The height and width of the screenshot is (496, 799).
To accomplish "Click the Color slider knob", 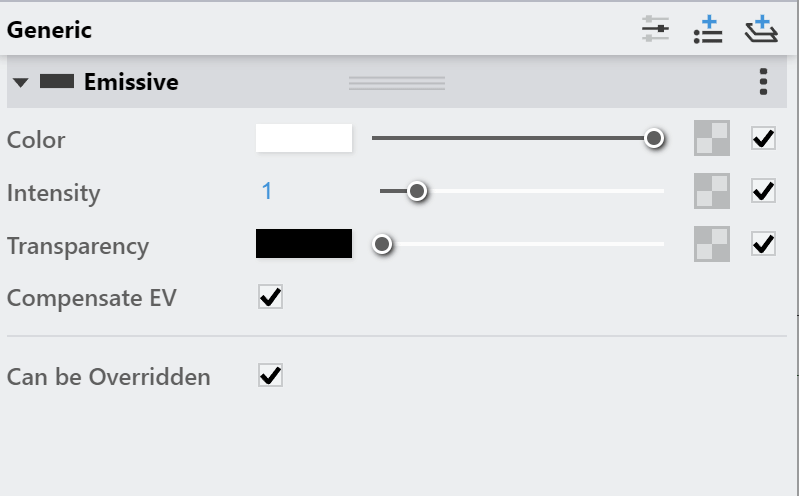I will pyautogui.click(x=654, y=138).
